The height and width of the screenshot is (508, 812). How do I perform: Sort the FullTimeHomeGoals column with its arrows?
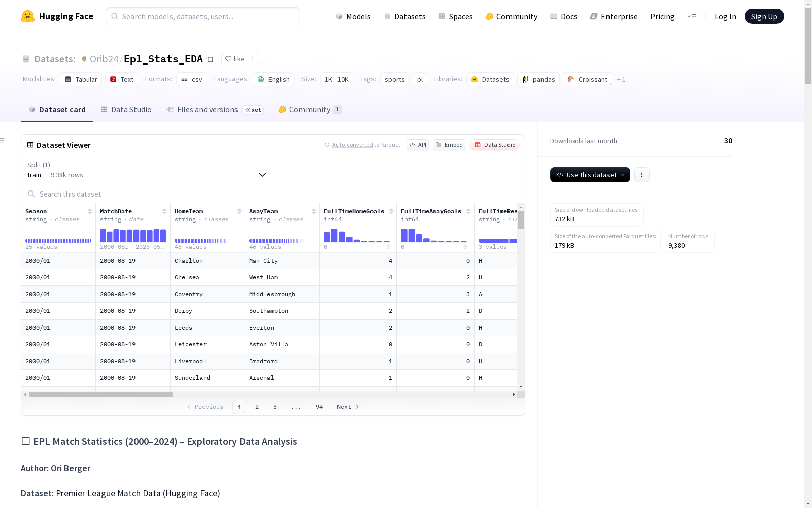391,211
